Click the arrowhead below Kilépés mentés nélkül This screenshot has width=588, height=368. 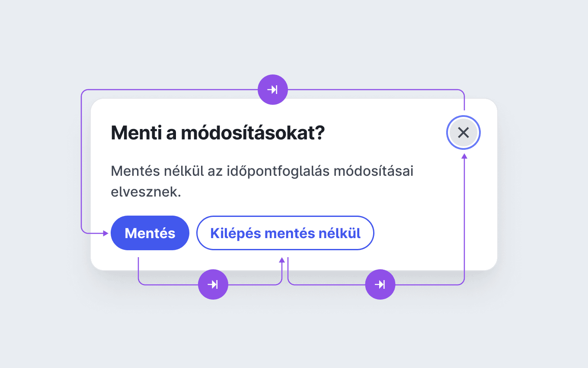coord(282,260)
